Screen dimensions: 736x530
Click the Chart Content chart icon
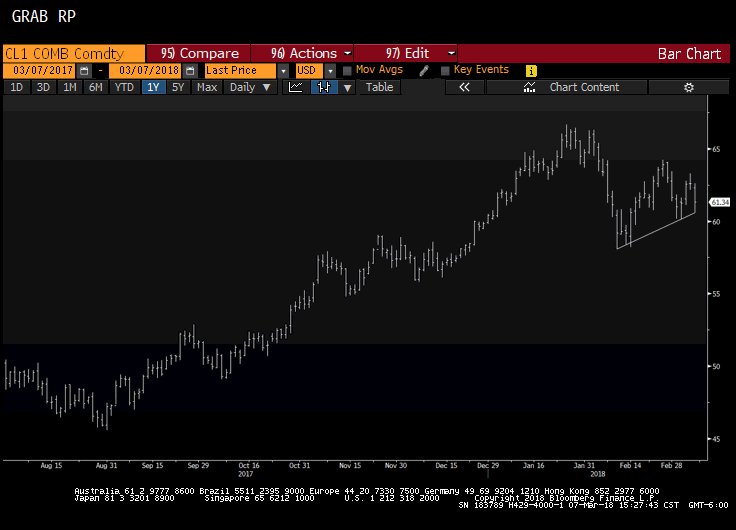pos(529,87)
